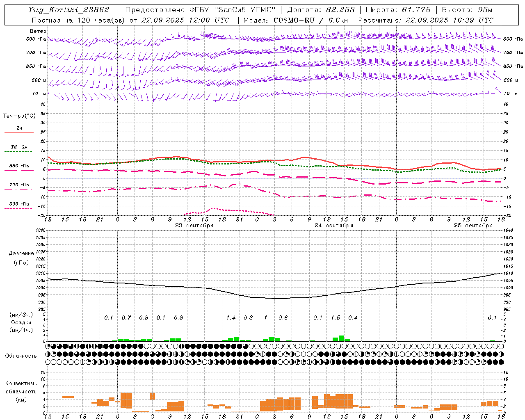
Task: Select the text Предоставлено ФГБУ "ЗапСиб УГМС"
Action: point(200,10)
